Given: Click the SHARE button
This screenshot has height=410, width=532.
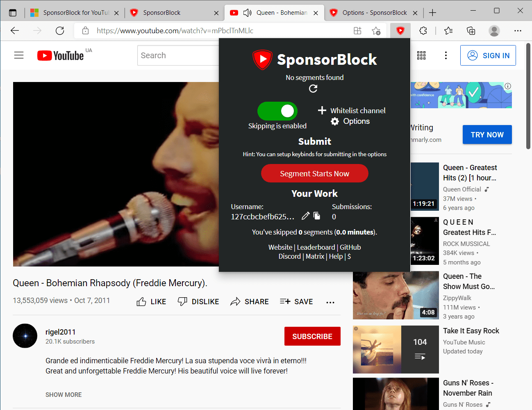Looking at the screenshot, I should (x=250, y=302).
